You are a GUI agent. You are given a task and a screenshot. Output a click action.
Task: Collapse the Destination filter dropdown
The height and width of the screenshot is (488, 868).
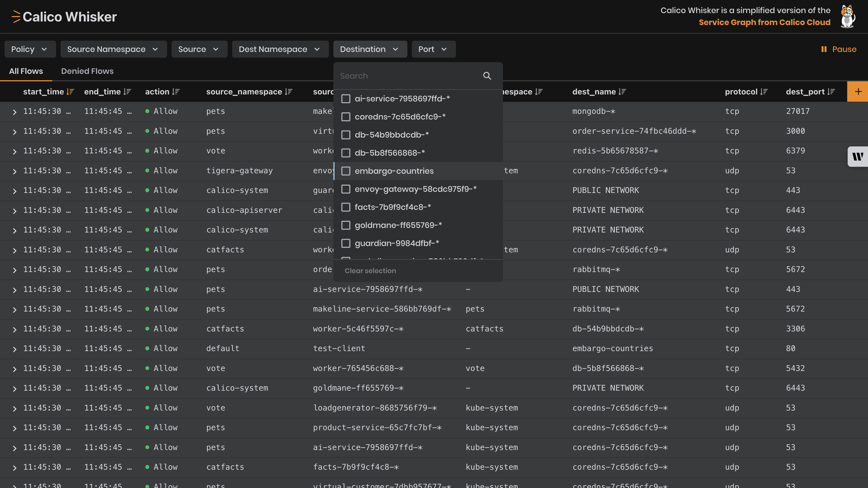370,49
